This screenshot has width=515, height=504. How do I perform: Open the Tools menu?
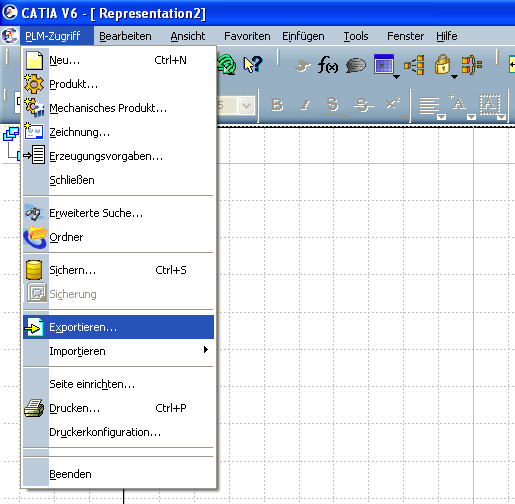356,36
